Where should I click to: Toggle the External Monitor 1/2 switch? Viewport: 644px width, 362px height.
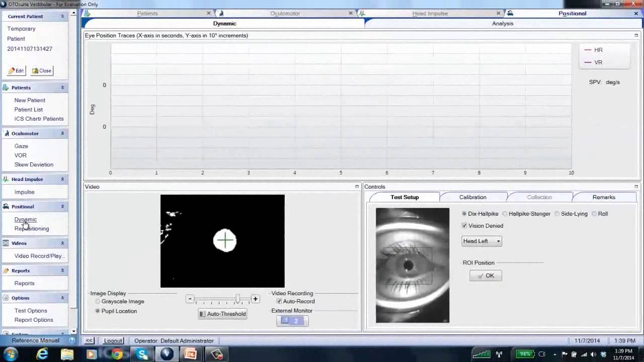[292, 321]
